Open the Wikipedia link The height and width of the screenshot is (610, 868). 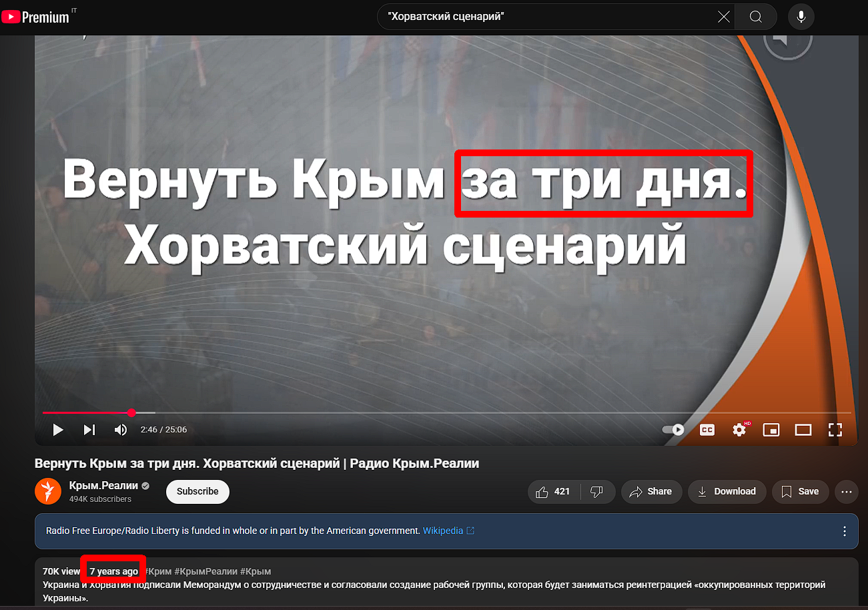pos(443,531)
